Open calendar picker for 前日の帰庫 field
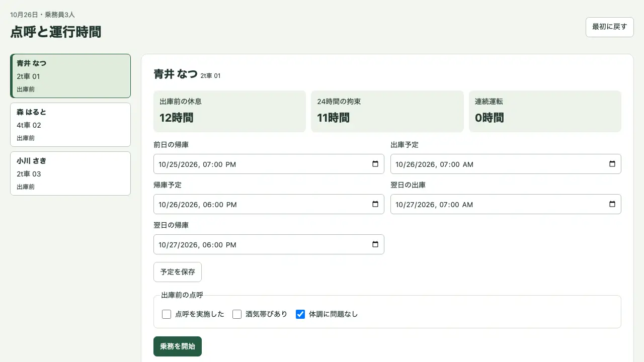 point(375,164)
